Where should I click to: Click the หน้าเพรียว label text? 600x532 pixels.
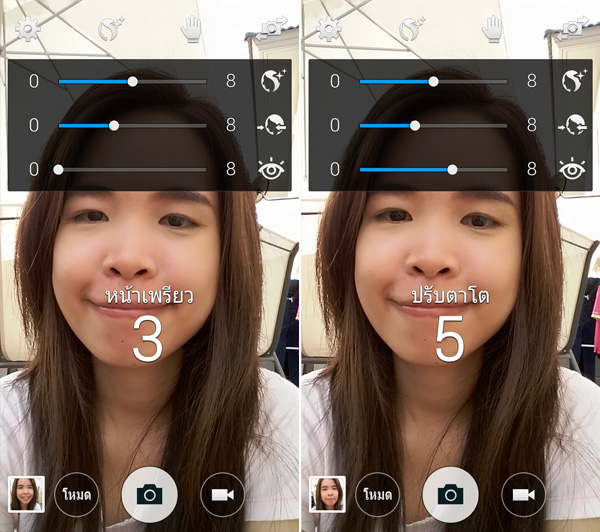(149, 296)
